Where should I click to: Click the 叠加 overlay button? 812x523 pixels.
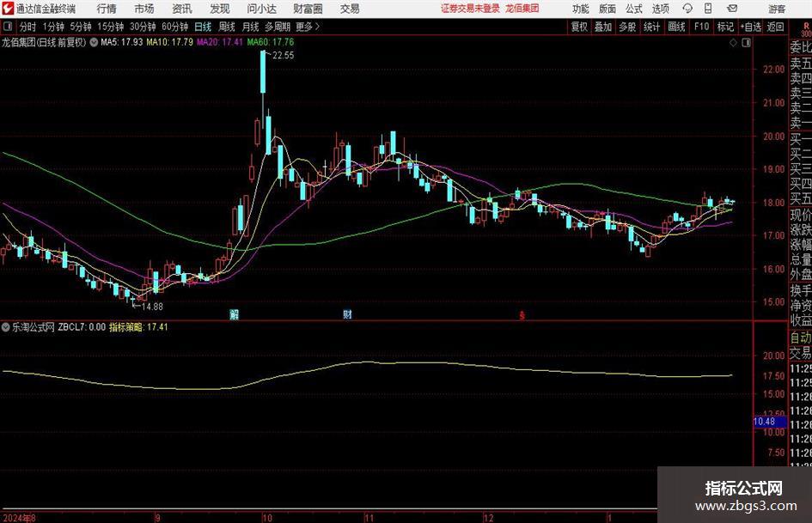(x=603, y=27)
